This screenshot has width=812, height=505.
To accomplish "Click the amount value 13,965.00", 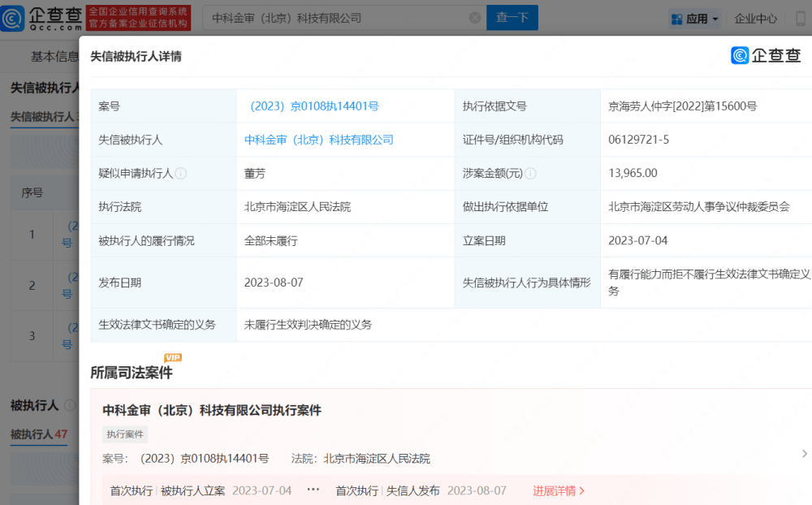I will pos(633,173).
